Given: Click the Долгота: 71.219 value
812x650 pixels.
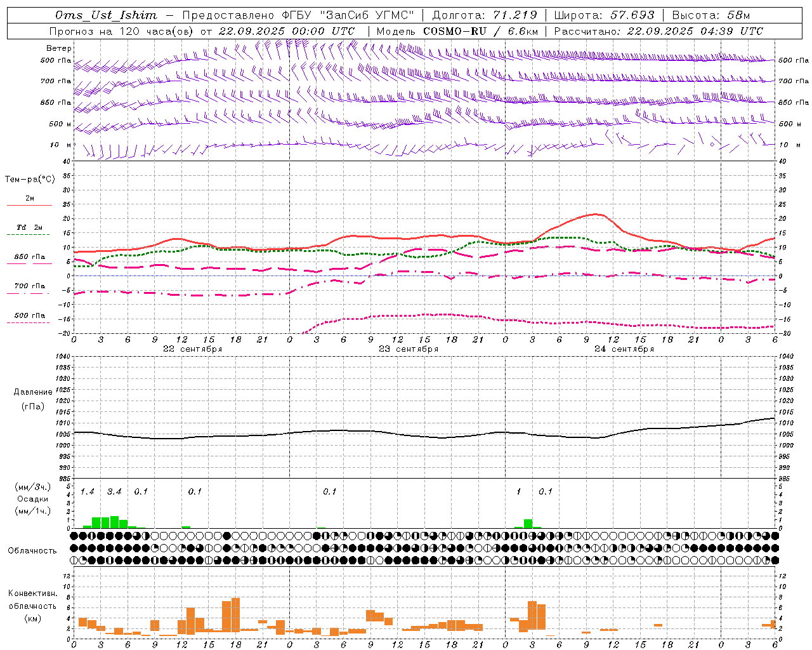Looking at the screenshot, I should tap(485, 15).
